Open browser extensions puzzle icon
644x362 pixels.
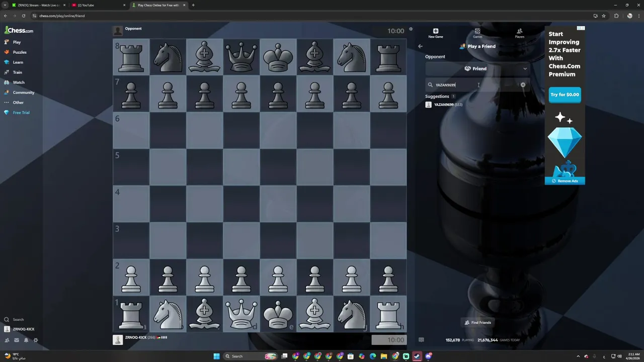[616, 16]
